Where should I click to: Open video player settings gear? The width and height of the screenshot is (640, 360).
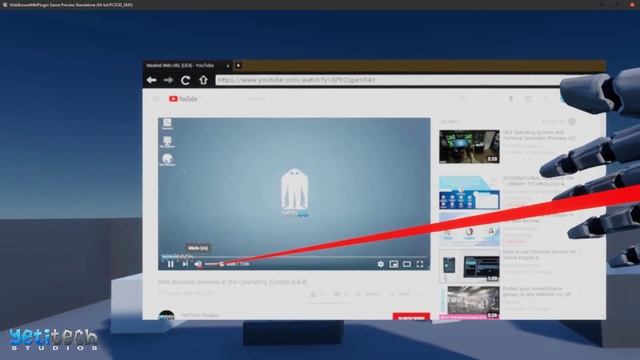point(380,264)
